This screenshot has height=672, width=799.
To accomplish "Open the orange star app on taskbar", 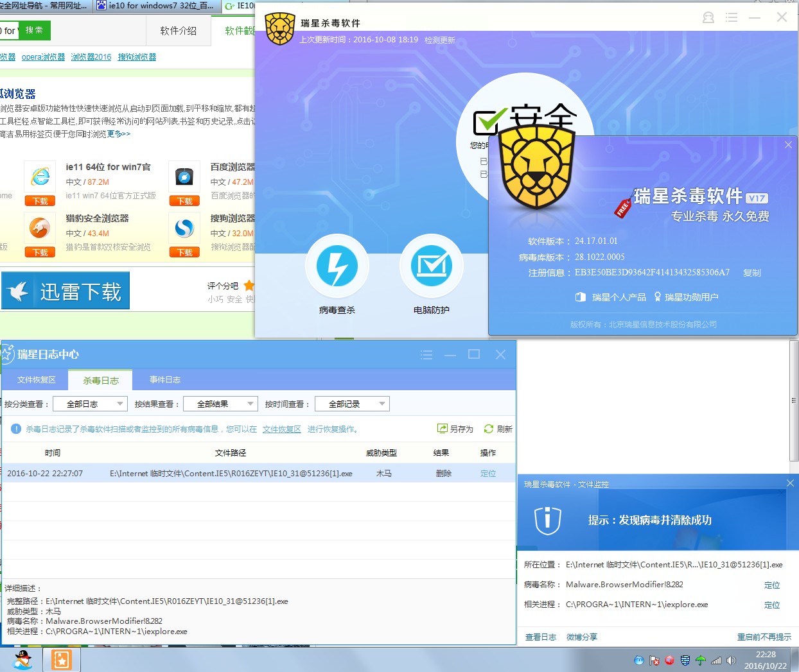I will click(x=62, y=660).
